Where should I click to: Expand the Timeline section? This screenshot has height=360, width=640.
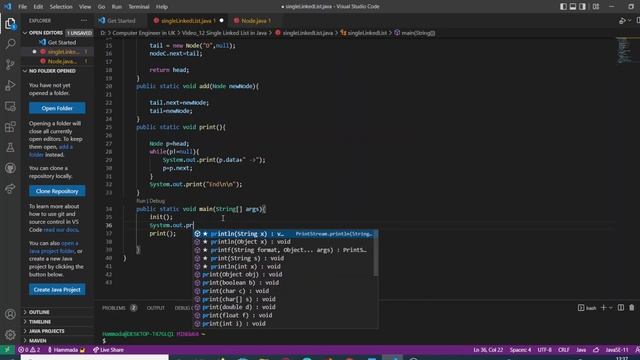57,322
